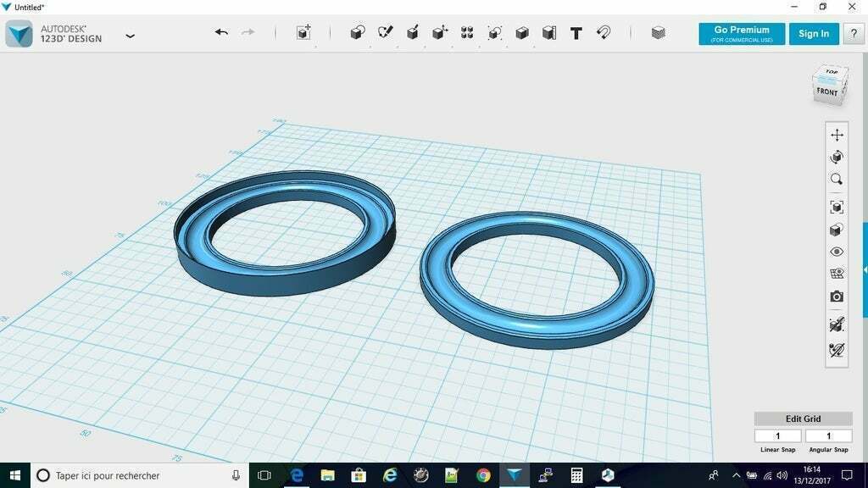Select the right ring object
This screenshot has width=868, height=488.
(x=537, y=326)
